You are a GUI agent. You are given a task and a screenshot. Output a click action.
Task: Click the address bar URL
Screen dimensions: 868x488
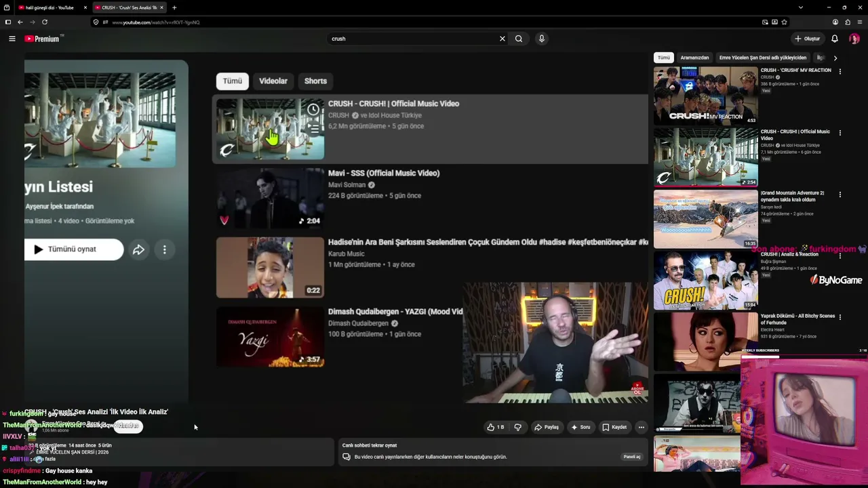pos(156,22)
